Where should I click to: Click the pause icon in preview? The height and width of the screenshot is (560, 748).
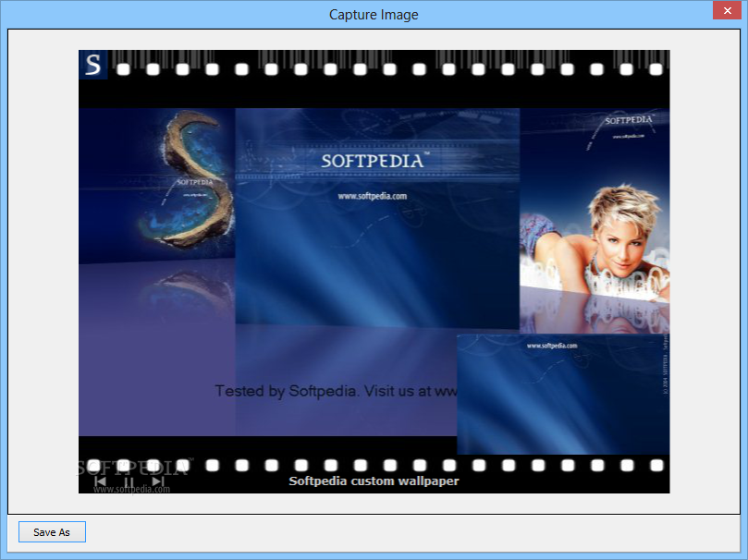point(129,481)
